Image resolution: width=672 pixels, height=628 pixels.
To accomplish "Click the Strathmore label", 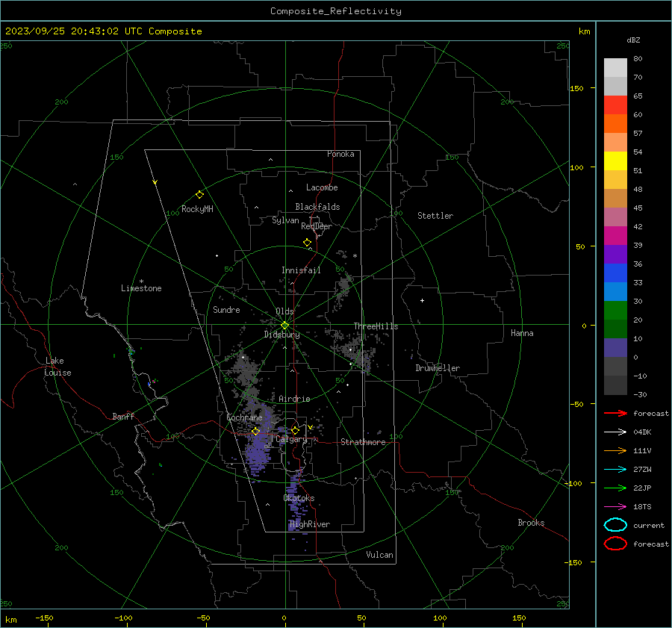I will click(363, 442).
